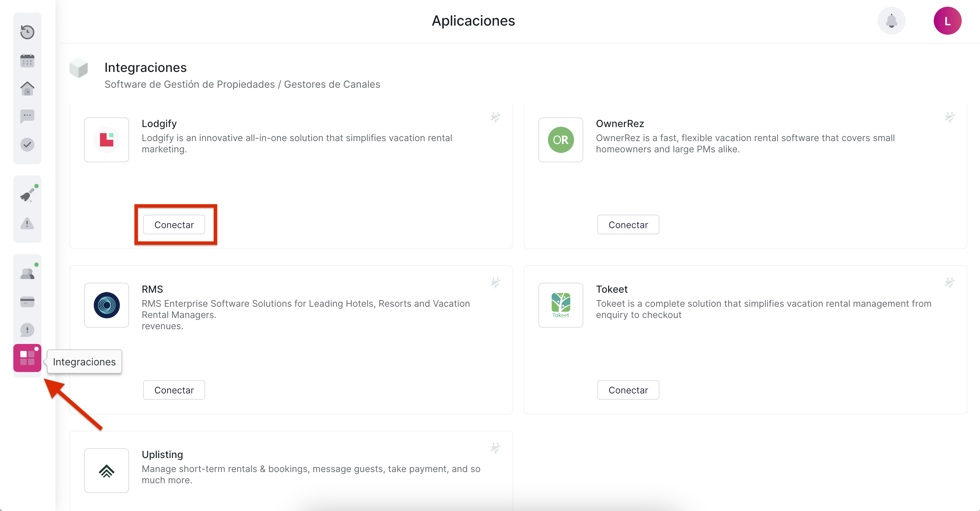
Task: Open the team users sidebar icon
Action: [x=27, y=273]
